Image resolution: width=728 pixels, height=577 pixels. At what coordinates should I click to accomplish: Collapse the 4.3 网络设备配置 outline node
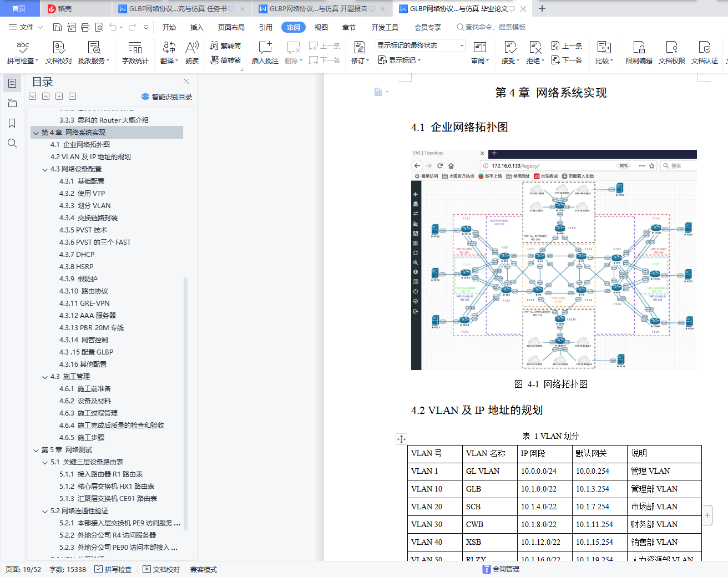coord(45,169)
